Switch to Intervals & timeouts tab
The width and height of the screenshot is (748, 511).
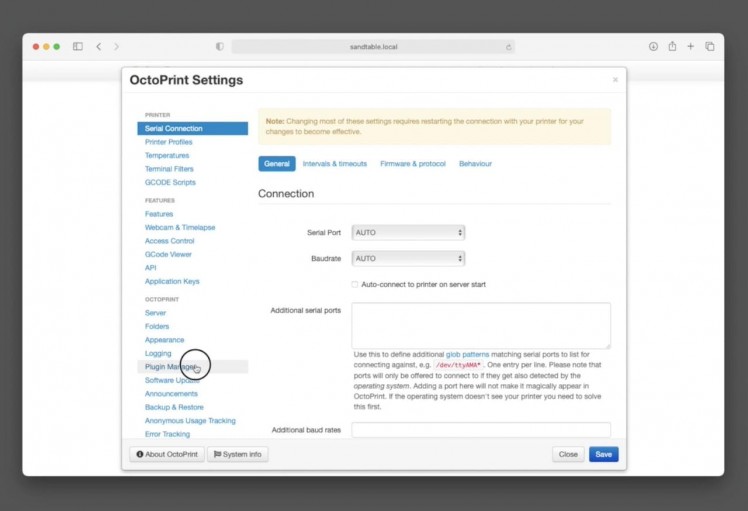click(x=334, y=164)
